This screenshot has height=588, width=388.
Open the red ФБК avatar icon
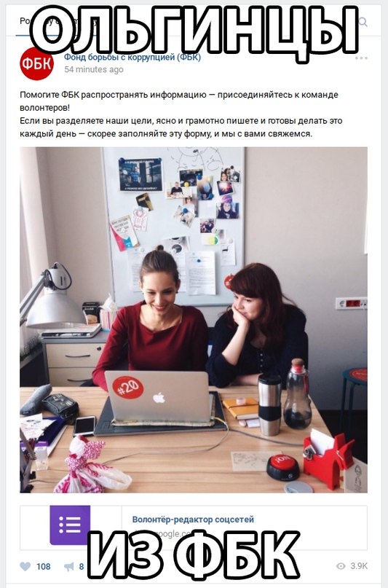(x=36, y=63)
